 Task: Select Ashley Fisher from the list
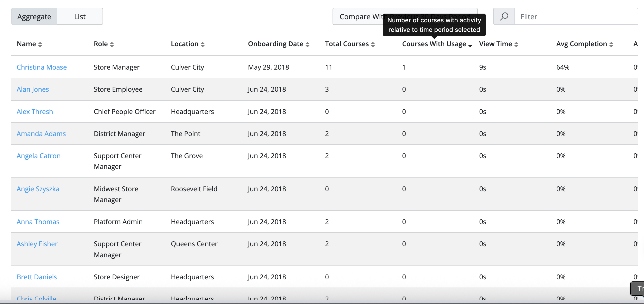(x=37, y=244)
